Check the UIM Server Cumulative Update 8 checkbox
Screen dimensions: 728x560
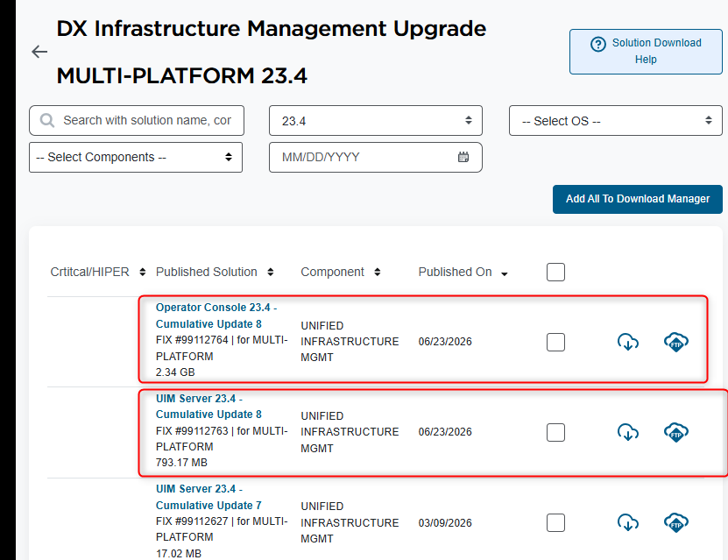tap(555, 432)
